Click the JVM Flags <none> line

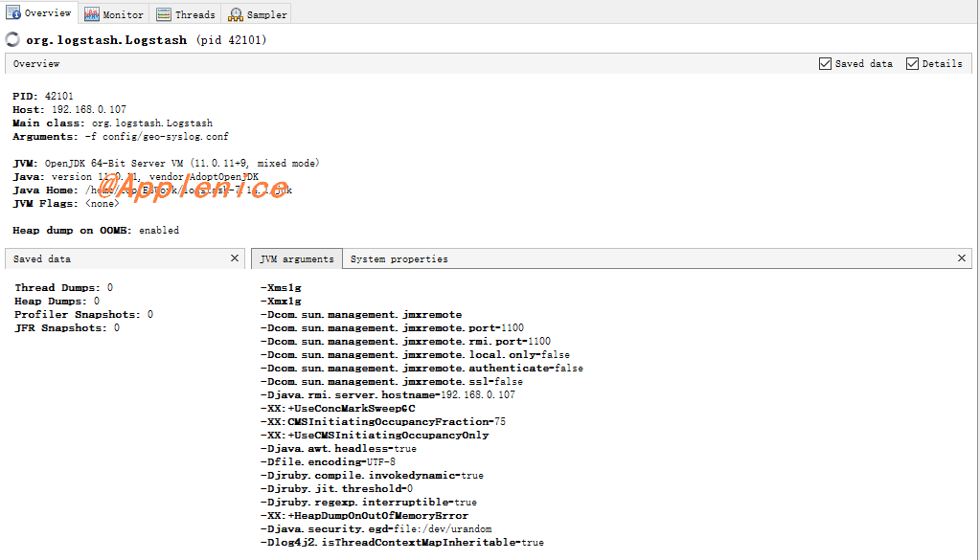66,204
